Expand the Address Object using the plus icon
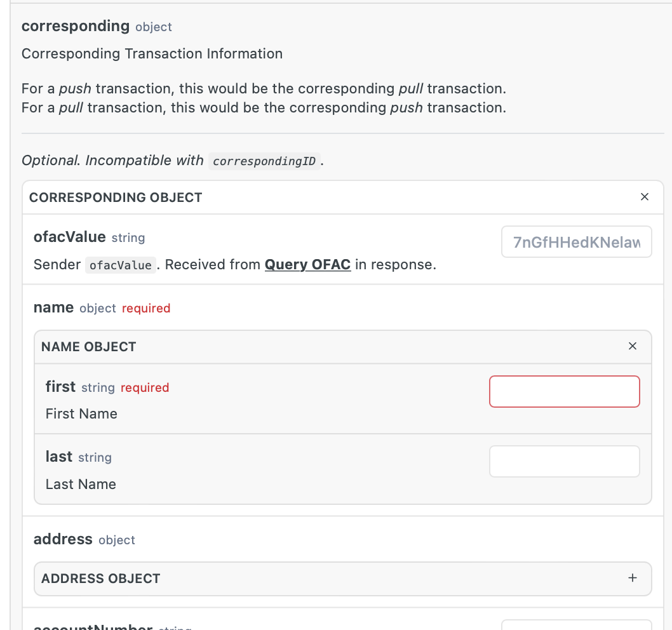 click(x=632, y=578)
